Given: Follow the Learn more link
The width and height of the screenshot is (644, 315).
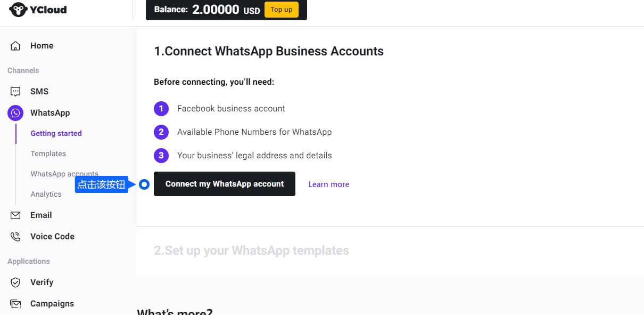Looking at the screenshot, I should click(x=329, y=184).
